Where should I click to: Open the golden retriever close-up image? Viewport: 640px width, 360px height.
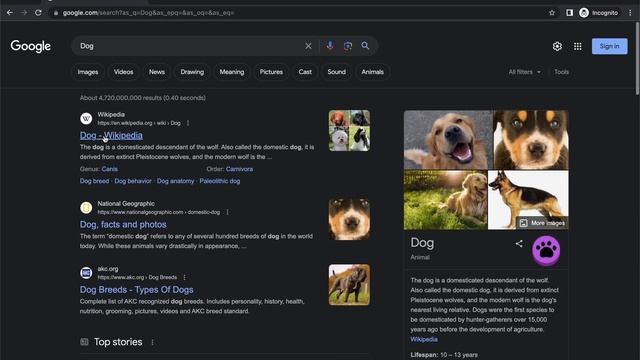point(448,140)
